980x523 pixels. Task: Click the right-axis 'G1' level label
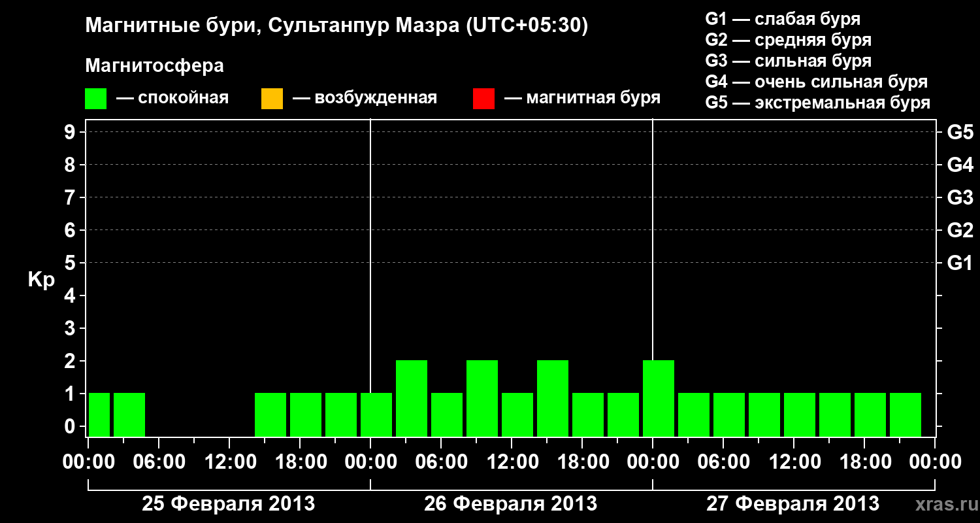(960, 263)
